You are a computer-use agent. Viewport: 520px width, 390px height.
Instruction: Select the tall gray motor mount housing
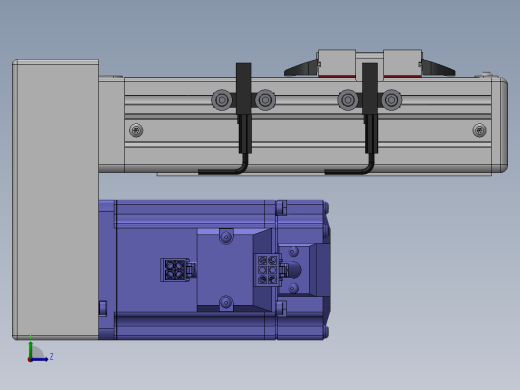click(55, 200)
